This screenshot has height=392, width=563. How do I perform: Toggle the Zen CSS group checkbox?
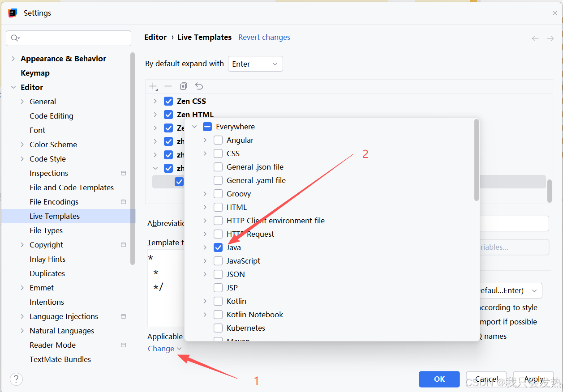pos(168,101)
